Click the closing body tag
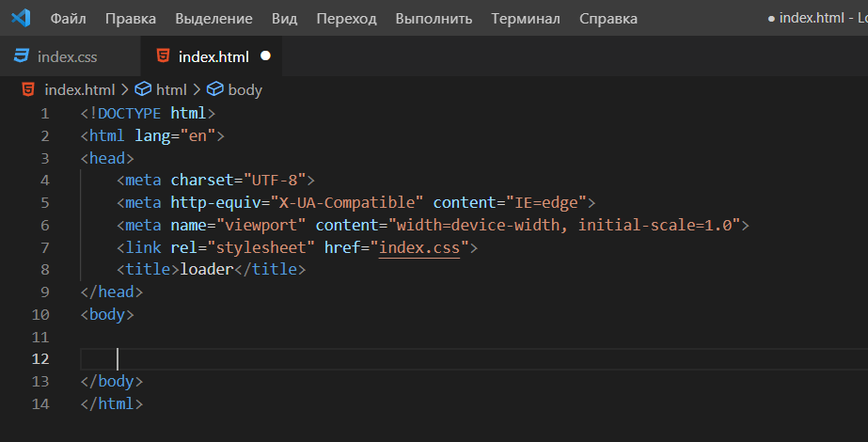 [112, 382]
